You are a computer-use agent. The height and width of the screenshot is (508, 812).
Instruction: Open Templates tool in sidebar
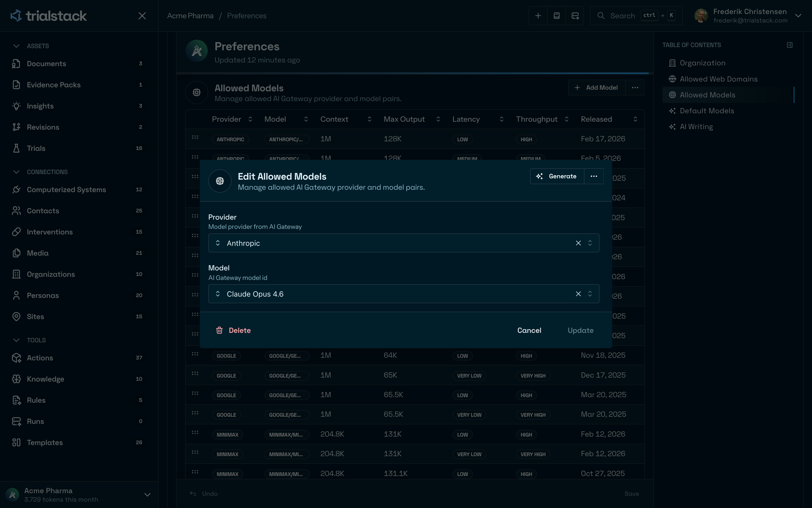(77, 442)
